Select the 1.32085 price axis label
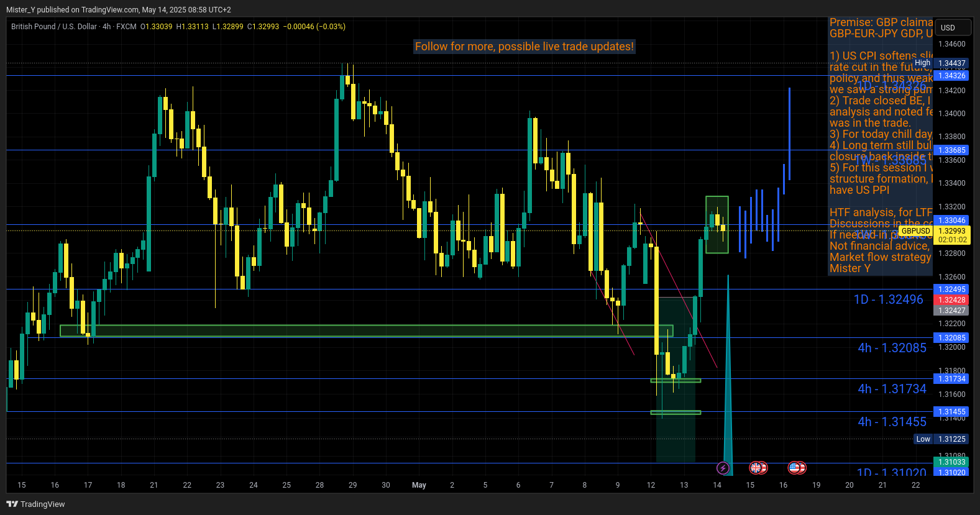980x515 pixels. (x=951, y=338)
